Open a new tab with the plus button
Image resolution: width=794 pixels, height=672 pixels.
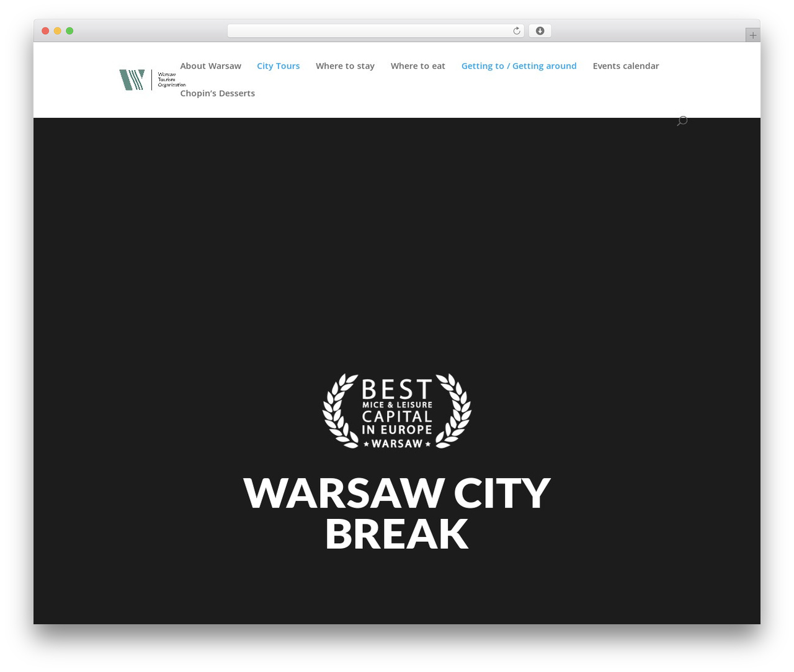[x=752, y=35]
